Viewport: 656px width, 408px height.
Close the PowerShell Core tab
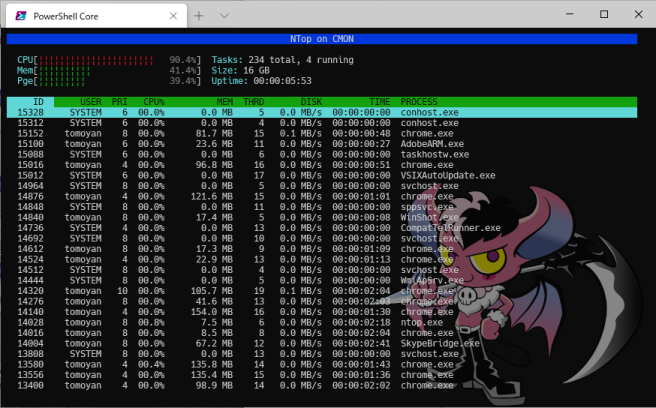click(x=173, y=16)
